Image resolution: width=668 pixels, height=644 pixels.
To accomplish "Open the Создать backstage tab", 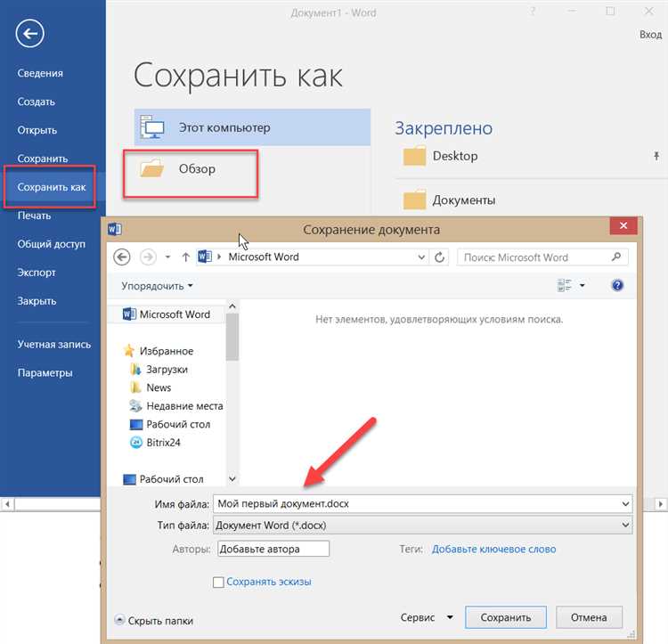I will coord(37,102).
